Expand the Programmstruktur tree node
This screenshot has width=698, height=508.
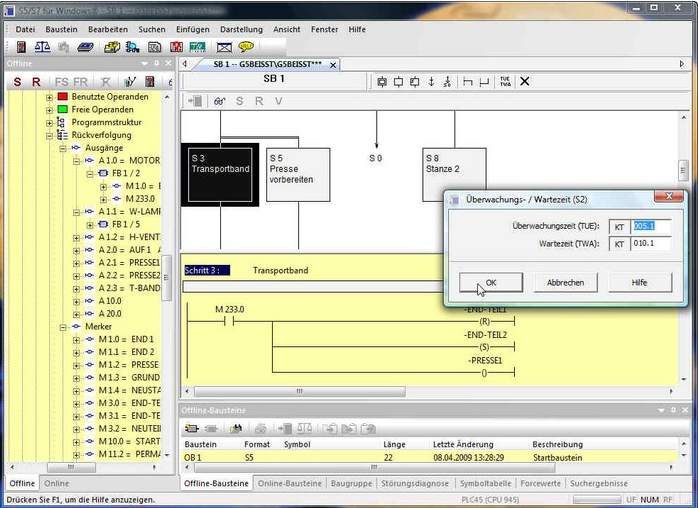tap(49, 123)
